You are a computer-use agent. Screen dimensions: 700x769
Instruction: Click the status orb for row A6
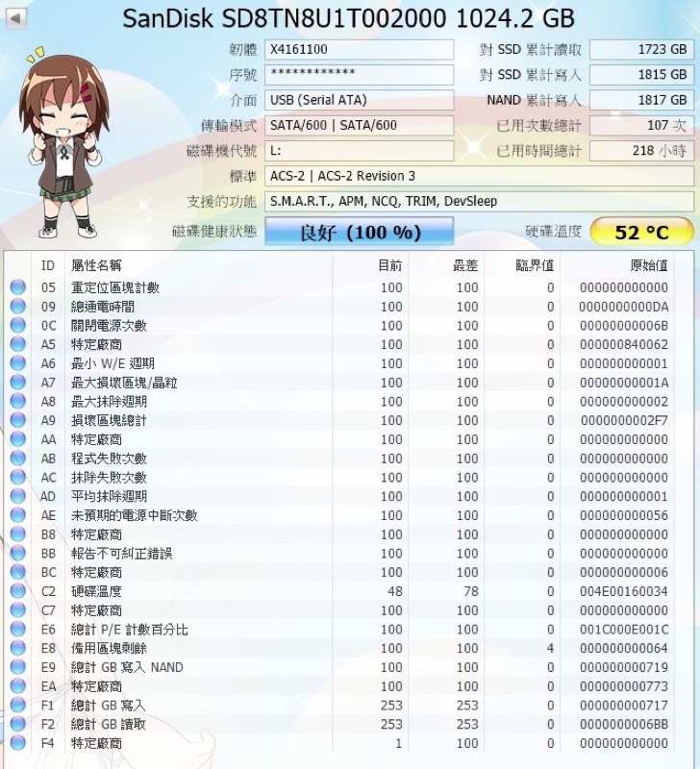17,363
